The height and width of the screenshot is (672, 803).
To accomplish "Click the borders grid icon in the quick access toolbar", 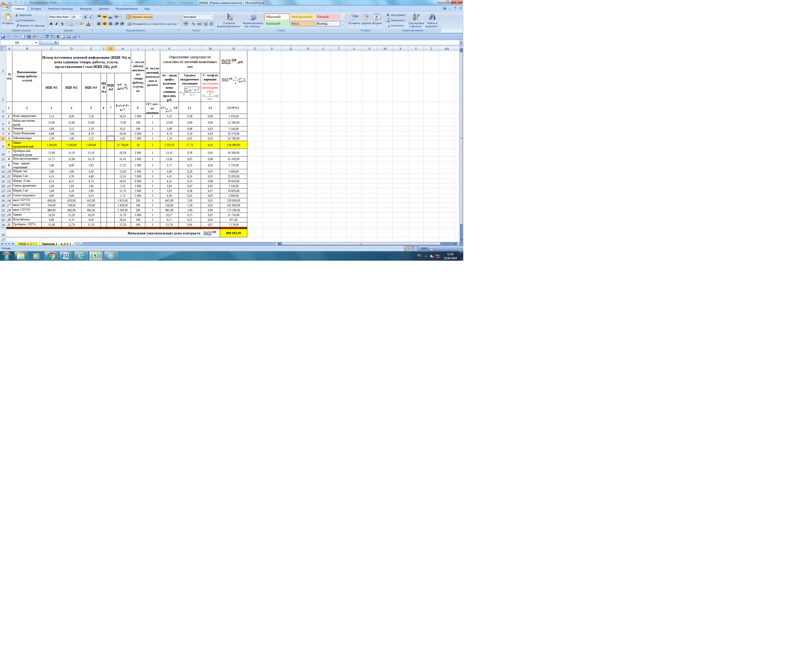I will pyautogui.click(x=29, y=37).
